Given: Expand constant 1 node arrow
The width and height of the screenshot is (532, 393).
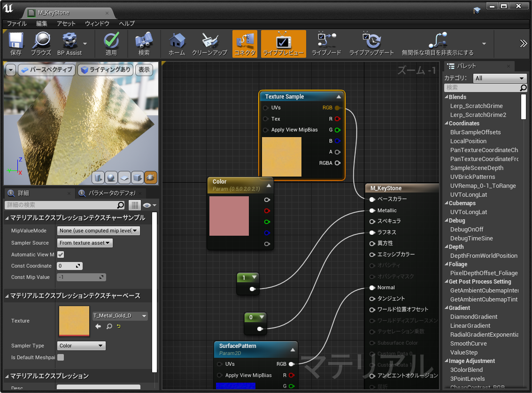Looking at the screenshot, I should click(254, 277).
